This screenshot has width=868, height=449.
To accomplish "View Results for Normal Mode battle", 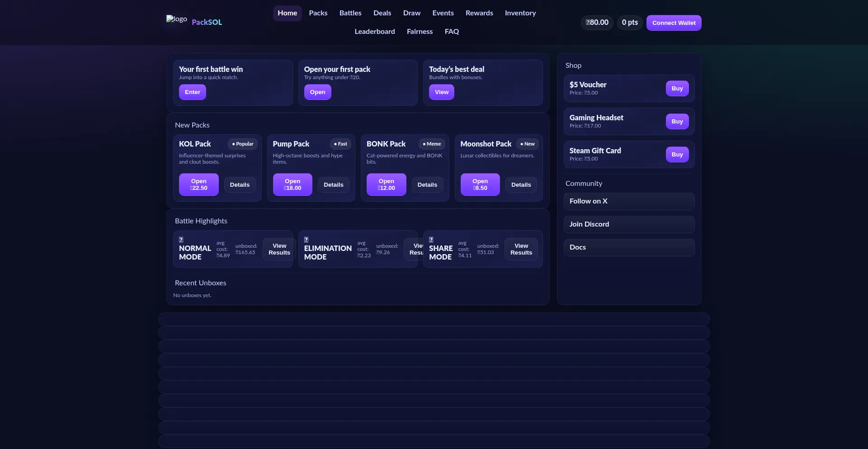I will 279,249.
